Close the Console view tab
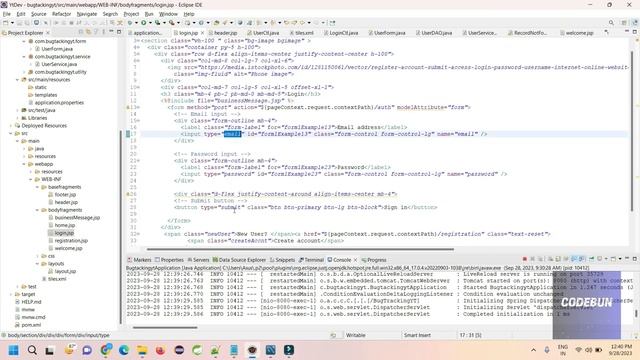 click(x=355, y=260)
